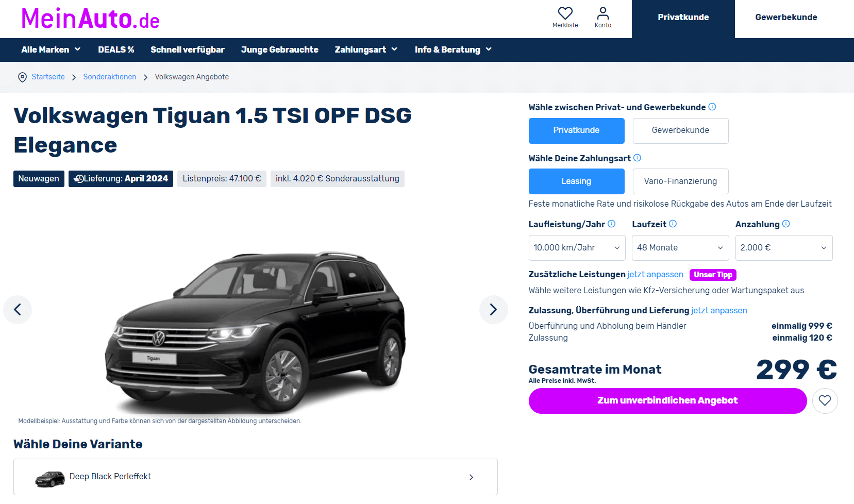854x504 pixels.
Task: Follow the Sonderaktionen breadcrumb link
Action: (x=110, y=77)
